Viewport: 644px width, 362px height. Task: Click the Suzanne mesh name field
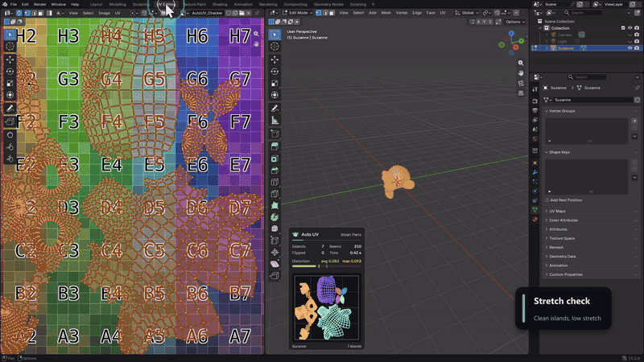(593, 100)
